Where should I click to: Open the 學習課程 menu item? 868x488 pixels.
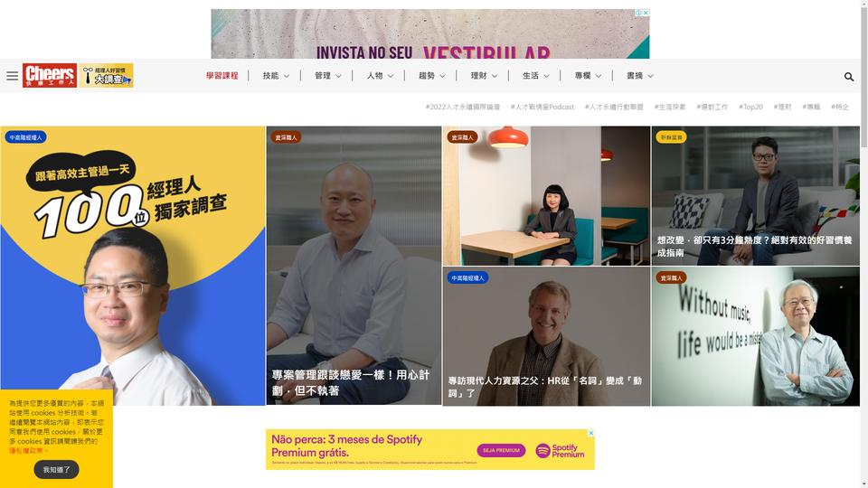(222, 76)
